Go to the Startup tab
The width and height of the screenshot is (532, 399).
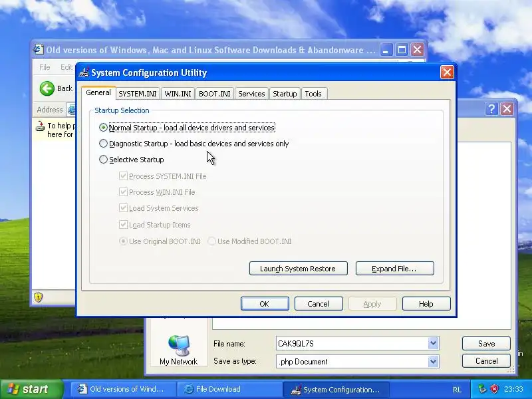tap(285, 94)
